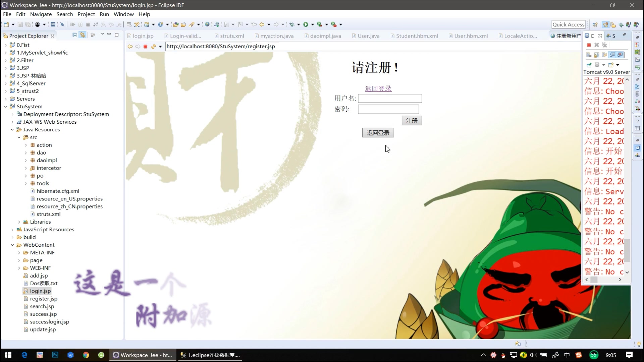
Task: Collapse the WebContent folder
Action: (x=12, y=245)
